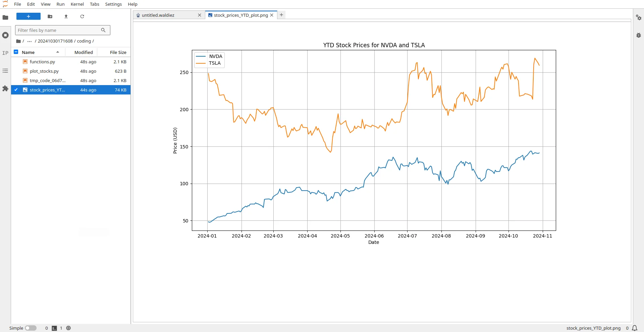Expand the breadcrumb ellipsis
Viewport: 644px width, 332px height.
click(x=30, y=41)
